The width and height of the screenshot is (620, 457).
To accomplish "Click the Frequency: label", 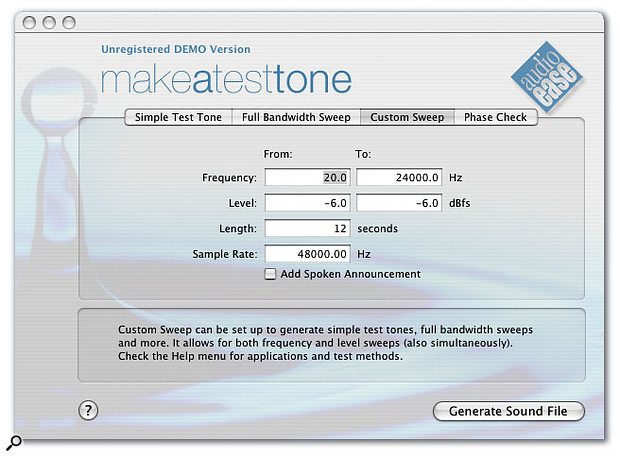I will coord(229,178).
